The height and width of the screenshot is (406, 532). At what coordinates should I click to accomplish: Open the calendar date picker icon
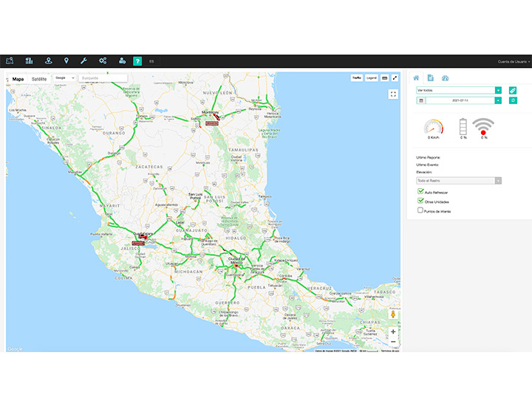[421, 100]
